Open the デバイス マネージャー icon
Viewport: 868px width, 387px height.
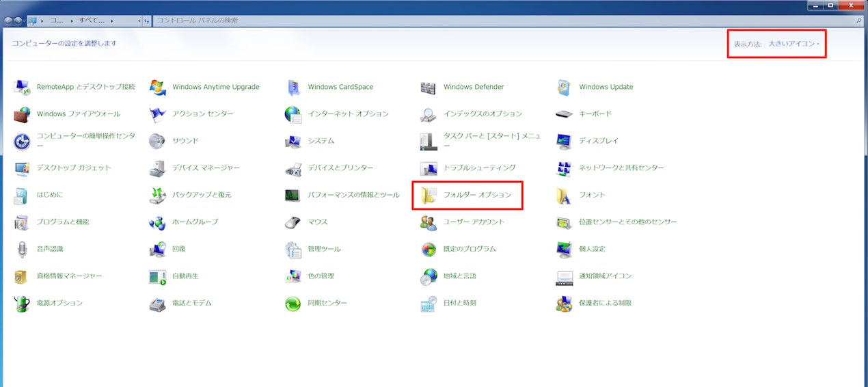[x=157, y=168]
